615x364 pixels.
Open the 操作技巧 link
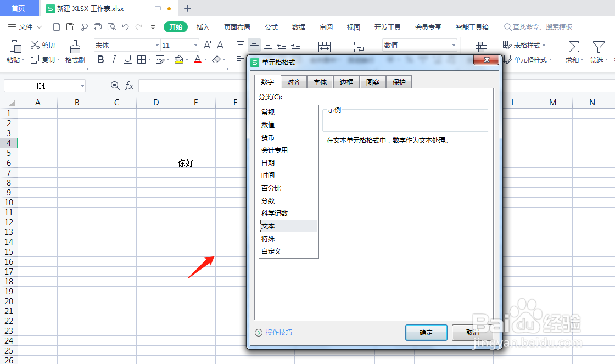click(x=278, y=332)
